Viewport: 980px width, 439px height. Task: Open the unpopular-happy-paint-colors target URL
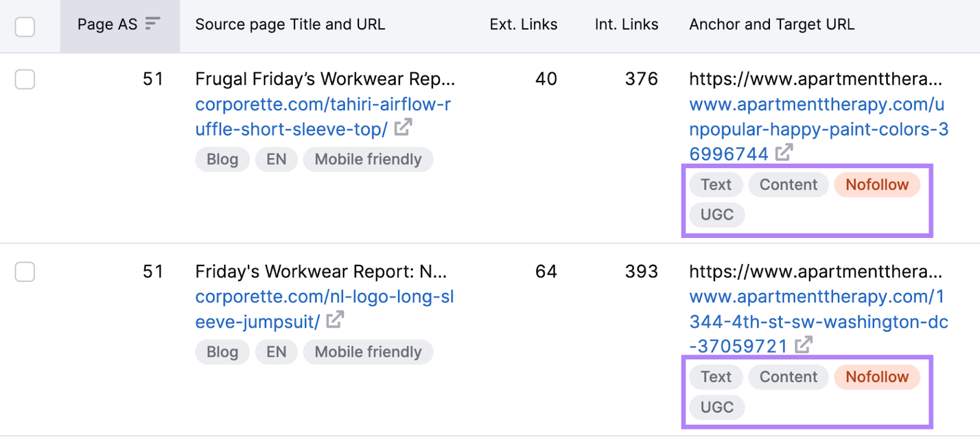[x=815, y=129]
